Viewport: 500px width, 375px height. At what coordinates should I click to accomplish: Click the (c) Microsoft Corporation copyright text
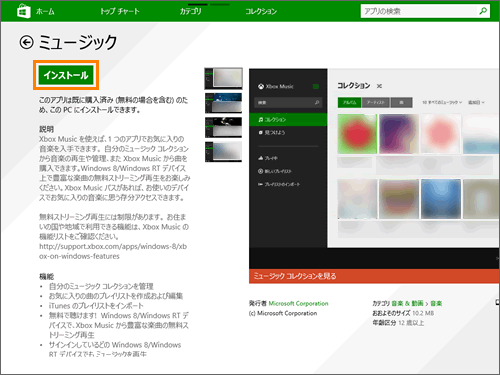tap(283, 313)
